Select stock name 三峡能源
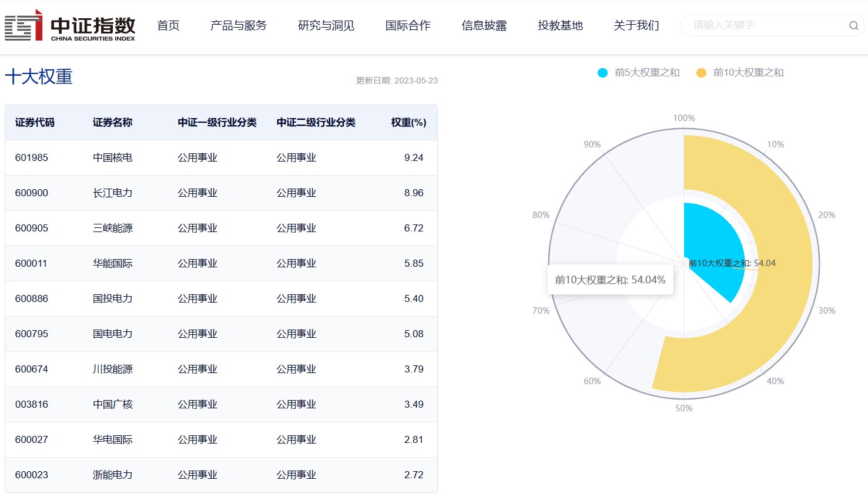 (x=113, y=228)
